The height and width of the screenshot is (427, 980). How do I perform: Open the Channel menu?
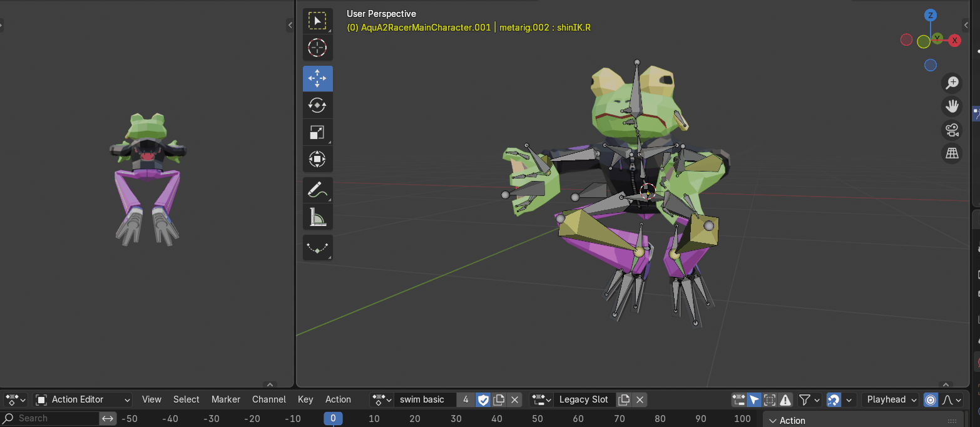[268, 399]
